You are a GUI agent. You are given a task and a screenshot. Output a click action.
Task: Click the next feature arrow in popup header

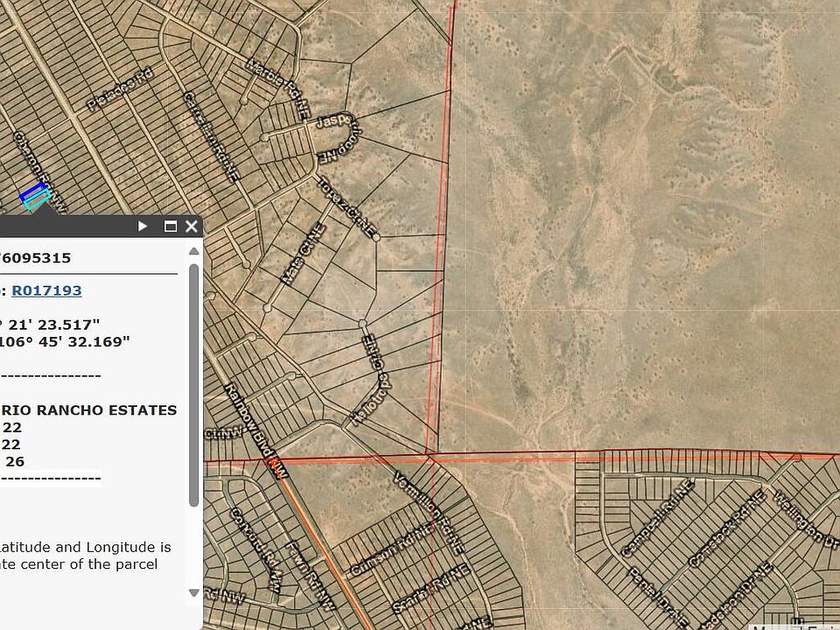coord(143,227)
